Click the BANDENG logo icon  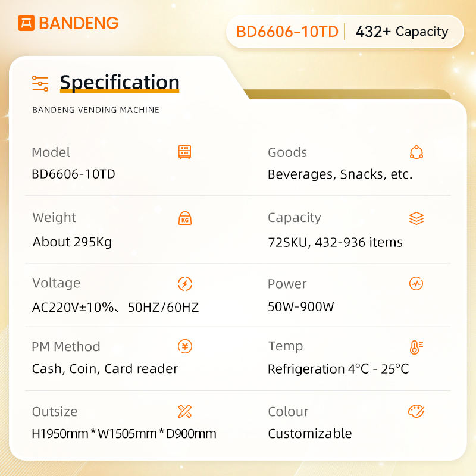26,23
